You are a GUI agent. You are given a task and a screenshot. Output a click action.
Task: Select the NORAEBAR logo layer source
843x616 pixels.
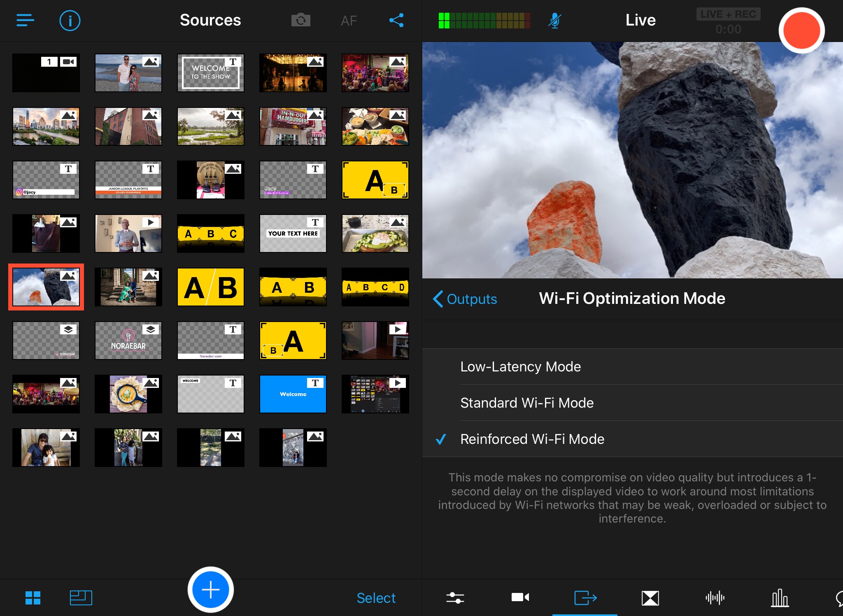[128, 341]
